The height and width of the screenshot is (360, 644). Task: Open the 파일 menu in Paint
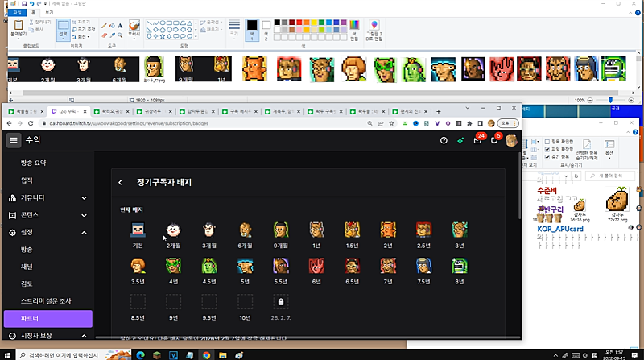tap(17, 13)
